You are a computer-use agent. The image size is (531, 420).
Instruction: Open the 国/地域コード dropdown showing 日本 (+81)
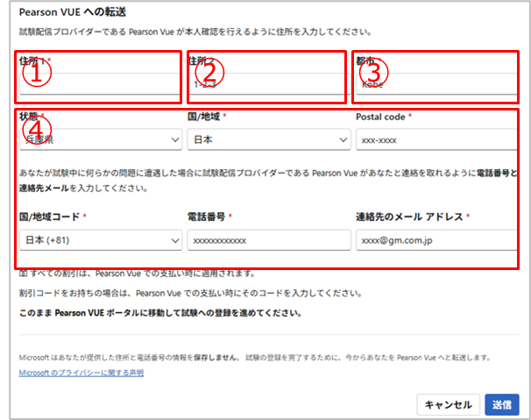101,240
